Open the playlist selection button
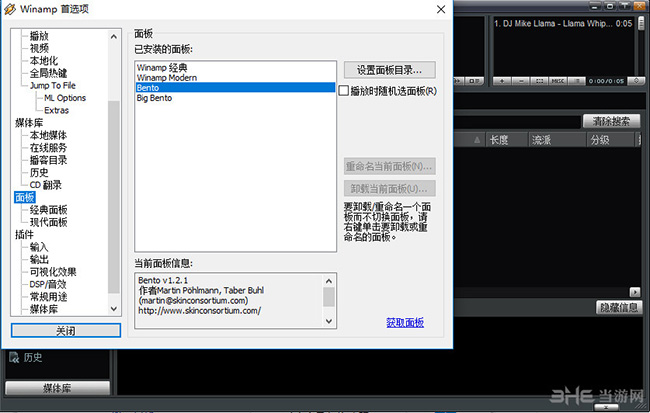This screenshot has width=650, height=413. [x=539, y=81]
